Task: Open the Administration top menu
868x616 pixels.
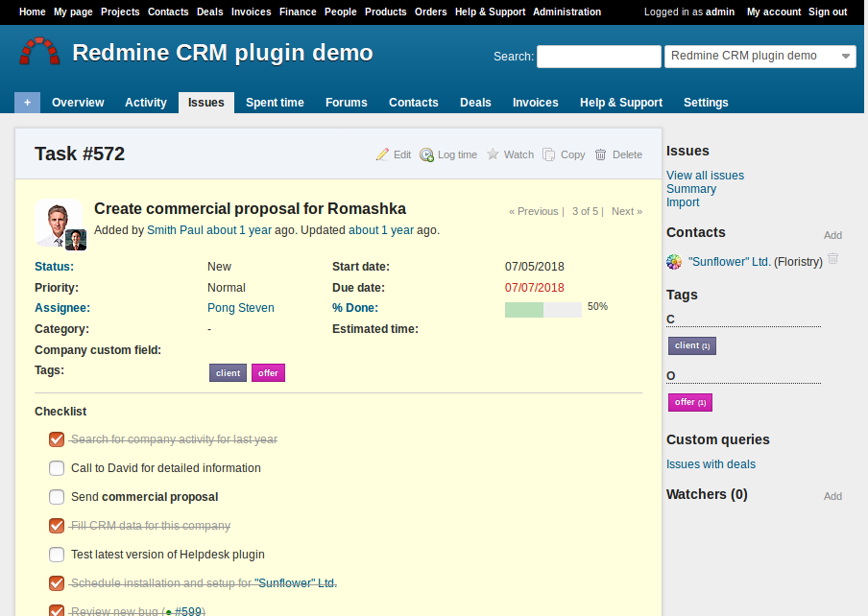Action: click(567, 12)
